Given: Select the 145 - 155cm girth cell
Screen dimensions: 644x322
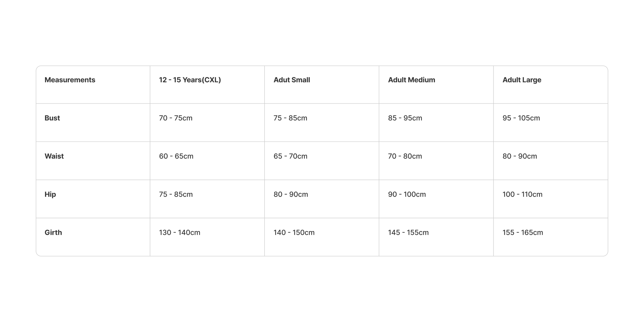Looking at the screenshot, I should click(x=408, y=233).
